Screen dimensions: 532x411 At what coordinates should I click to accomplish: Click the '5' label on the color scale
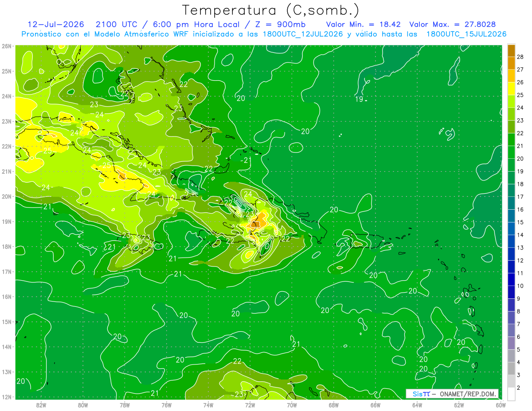tap(519, 349)
